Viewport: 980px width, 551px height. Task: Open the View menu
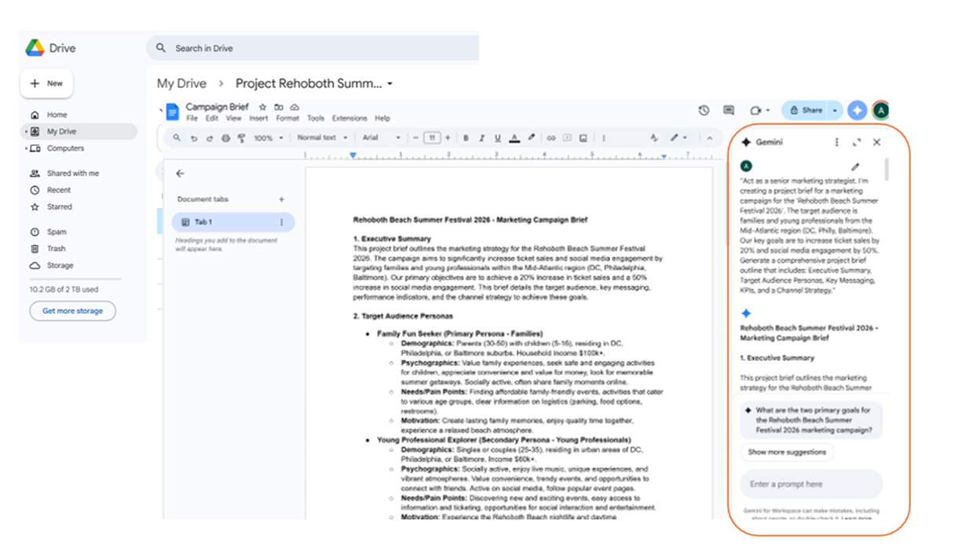click(234, 119)
